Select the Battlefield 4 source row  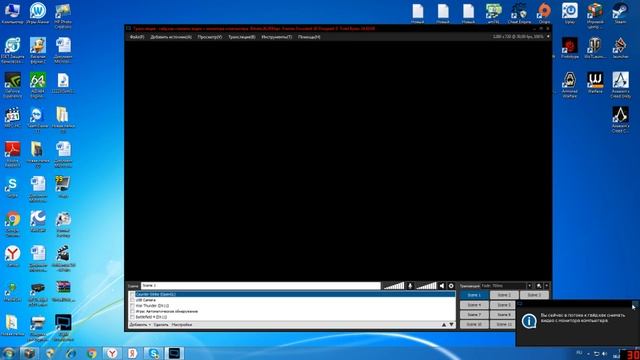(292, 317)
